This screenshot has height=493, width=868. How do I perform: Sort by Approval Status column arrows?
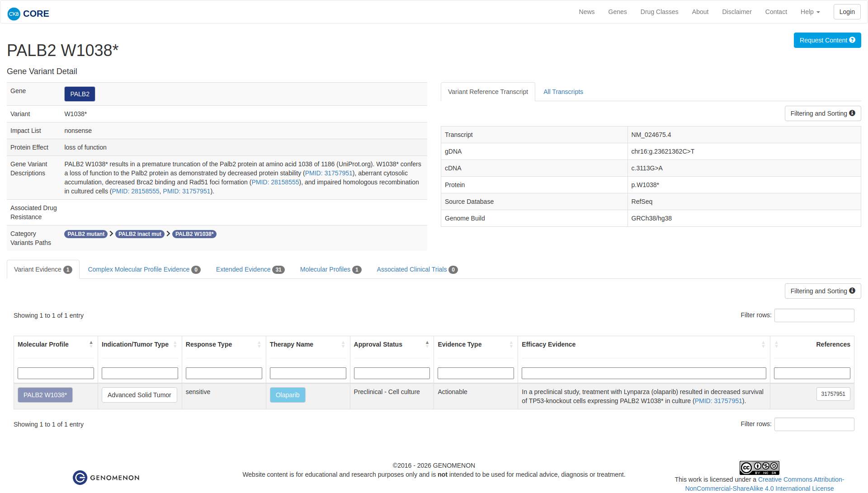click(427, 344)
